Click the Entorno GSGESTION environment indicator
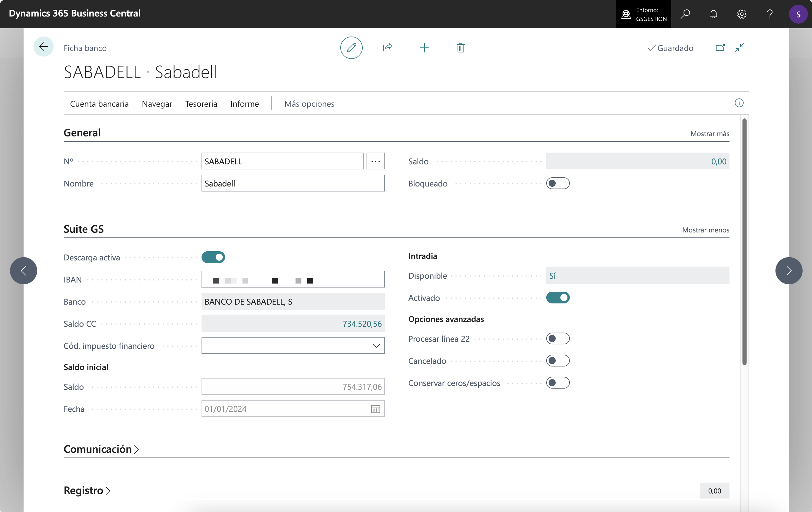This screenshot has width=812, height=512. [x=643, y=14]
